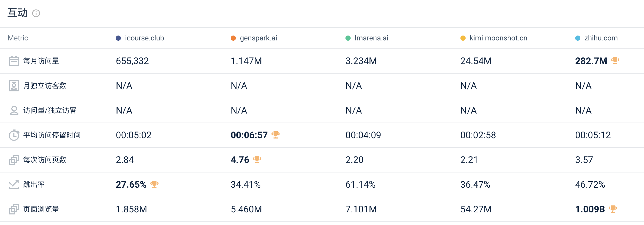The height and width of the screenshot is (225, 644).
Task: Click the 3.234M monthly visits value
Action: [361, 61]
